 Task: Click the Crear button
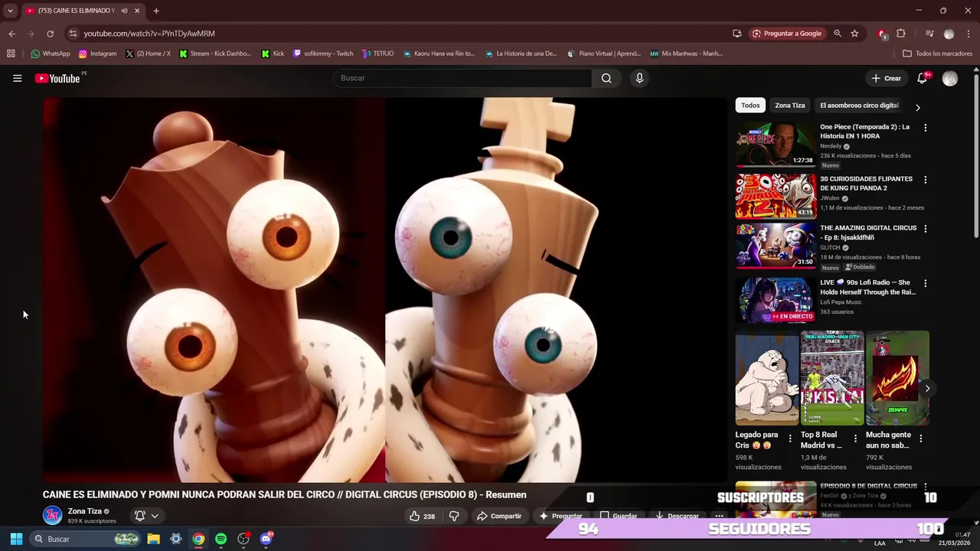tap(886, 78)
